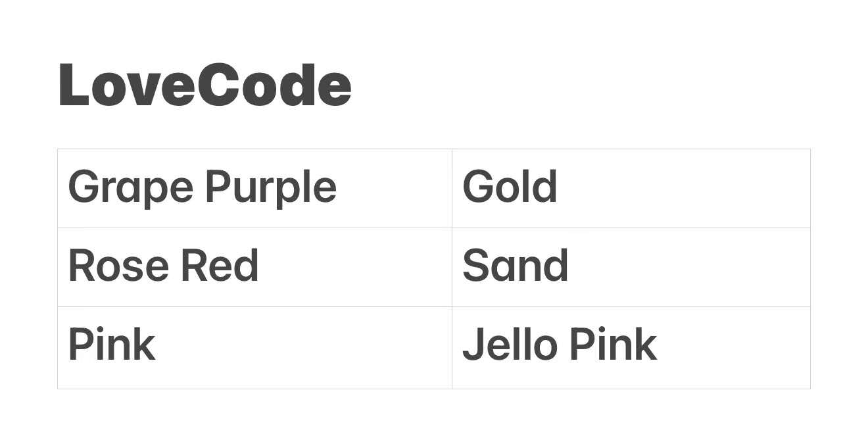The height and width of the screenshot is (436, 868).
Task: Click the word Red in the table
Action: click(x=219, y=266)
